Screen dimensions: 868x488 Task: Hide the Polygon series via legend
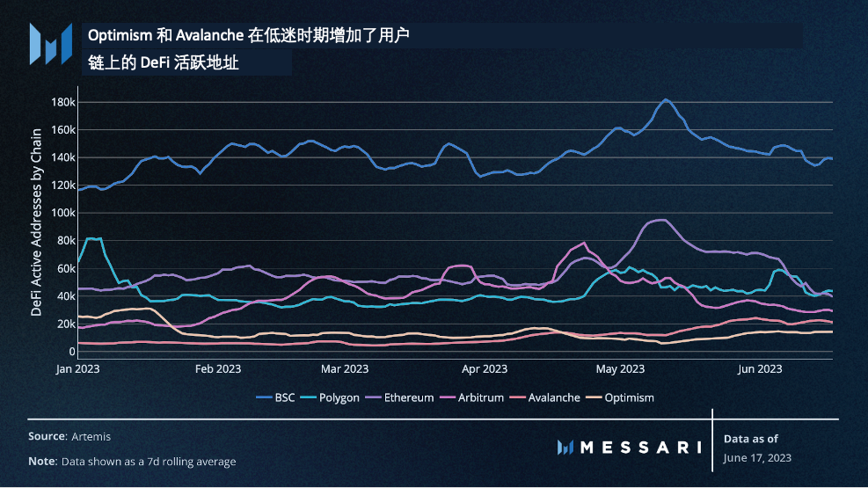coord(339,397)
